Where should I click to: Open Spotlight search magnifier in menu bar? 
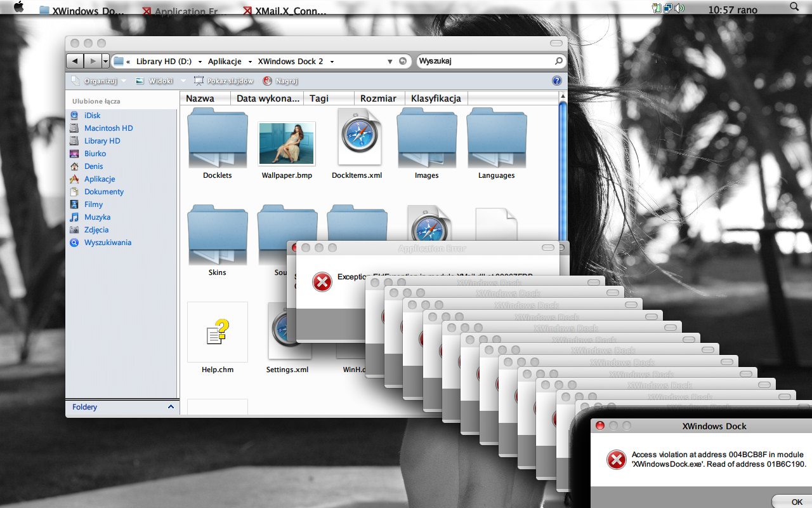(794, 7)
